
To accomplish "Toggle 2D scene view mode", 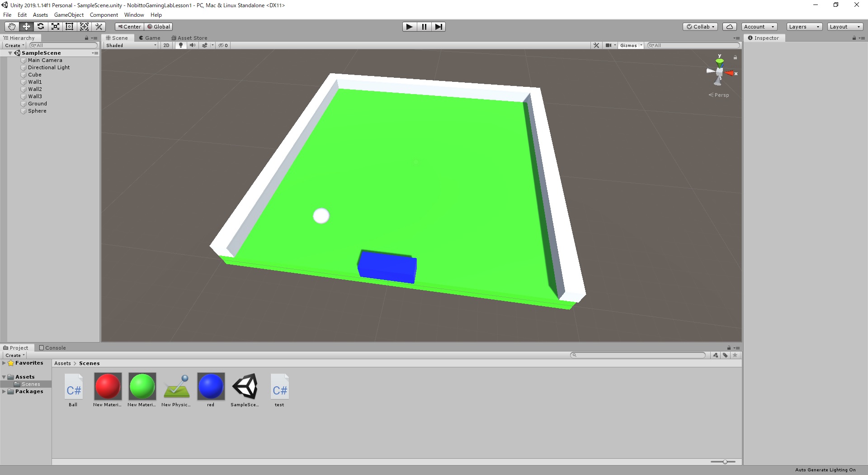I will [x=166, y=45].
